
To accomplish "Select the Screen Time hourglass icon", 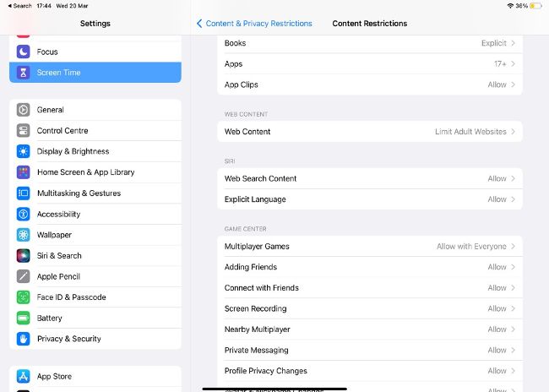I will coord(23,73).
